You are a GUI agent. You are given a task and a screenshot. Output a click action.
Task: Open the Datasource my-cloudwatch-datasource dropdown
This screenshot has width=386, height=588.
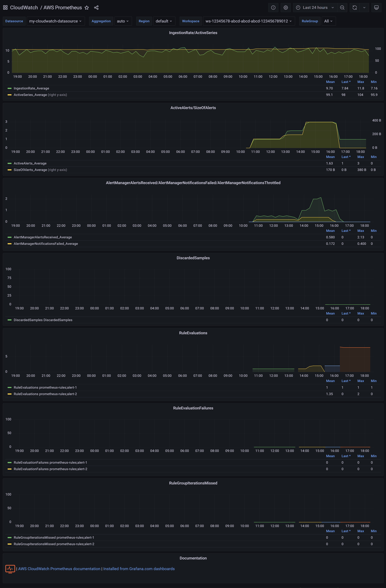(56, 21)
